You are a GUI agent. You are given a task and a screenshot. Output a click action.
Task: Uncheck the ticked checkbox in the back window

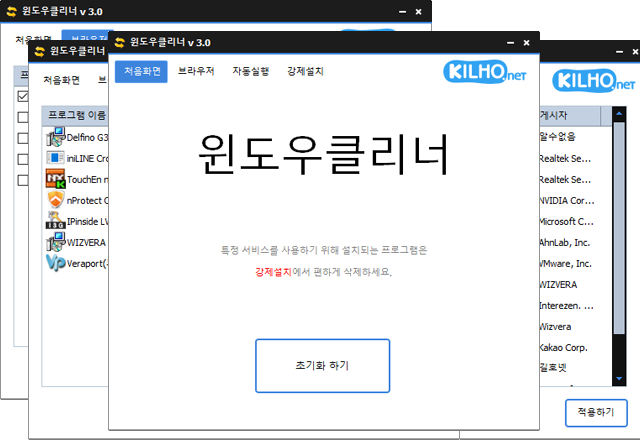click(22, 97)
